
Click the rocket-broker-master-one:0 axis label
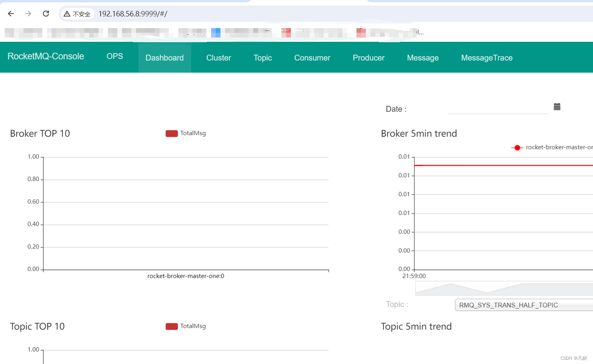pyautogui.click(x=186, y=276)
